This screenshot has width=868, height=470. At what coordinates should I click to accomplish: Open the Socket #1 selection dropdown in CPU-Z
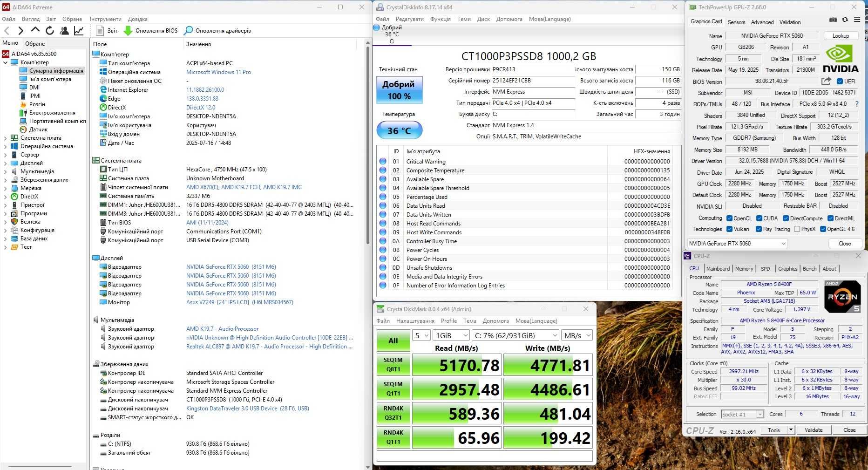[x=742, y=414]
